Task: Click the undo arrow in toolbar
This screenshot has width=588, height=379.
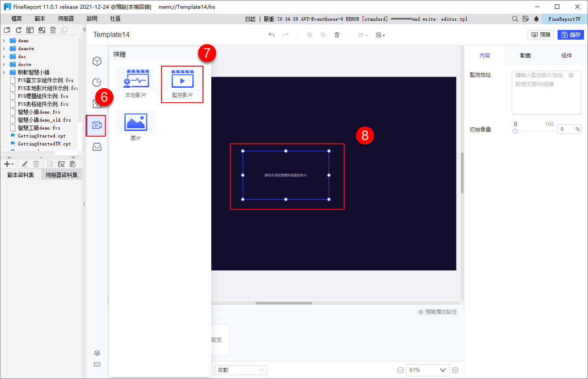Action: click(x=271, y=35)
